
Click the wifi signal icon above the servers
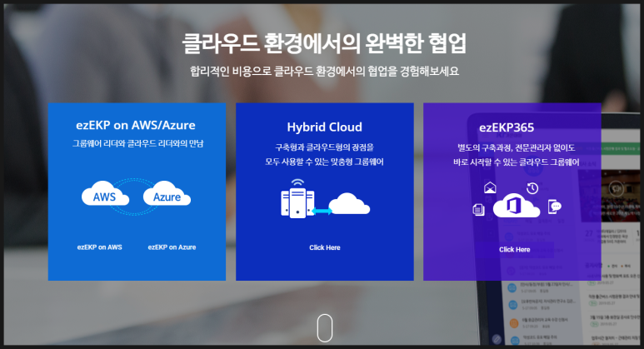pyautogui.click(x=297, y=182)
